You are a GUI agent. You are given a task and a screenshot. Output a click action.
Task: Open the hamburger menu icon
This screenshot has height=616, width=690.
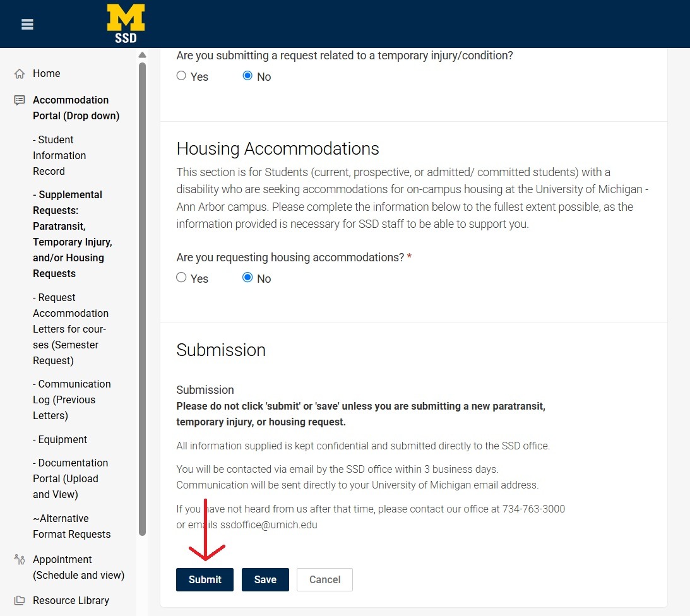point(27,24)
